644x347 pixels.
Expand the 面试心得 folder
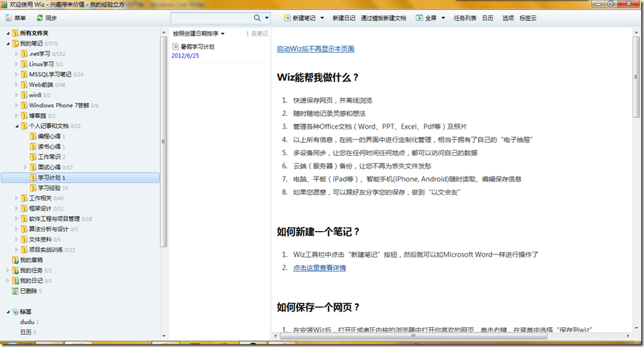(x=26, y=167)
